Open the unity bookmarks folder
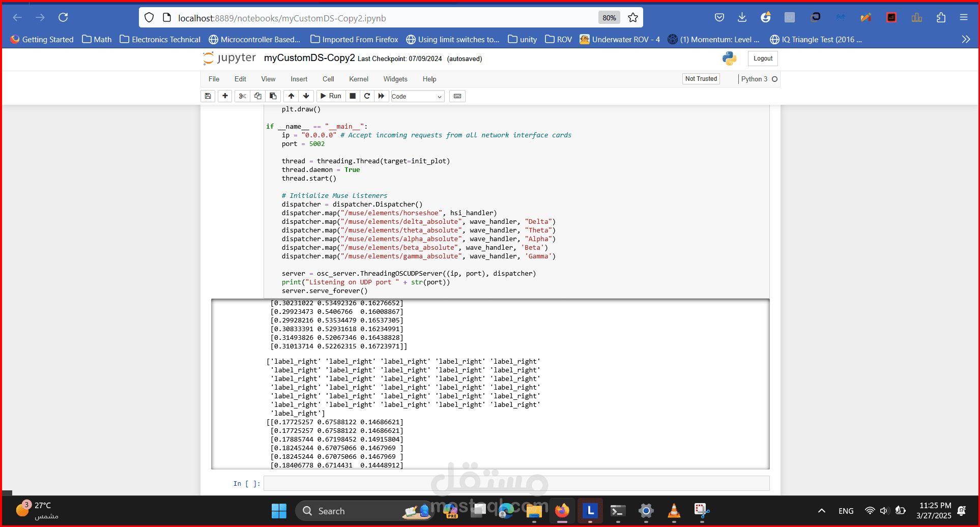980x527 pixels. pos(523,40)
